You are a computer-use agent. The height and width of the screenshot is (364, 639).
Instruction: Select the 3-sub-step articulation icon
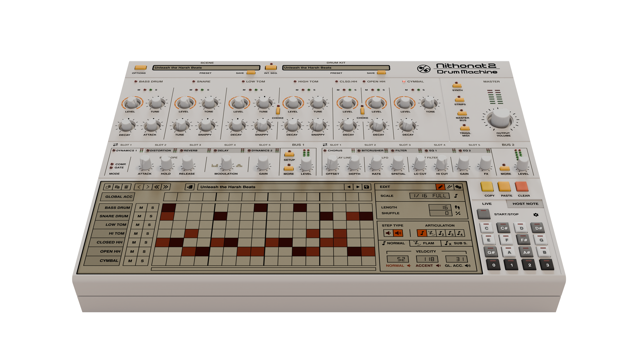tap(450, 233)
